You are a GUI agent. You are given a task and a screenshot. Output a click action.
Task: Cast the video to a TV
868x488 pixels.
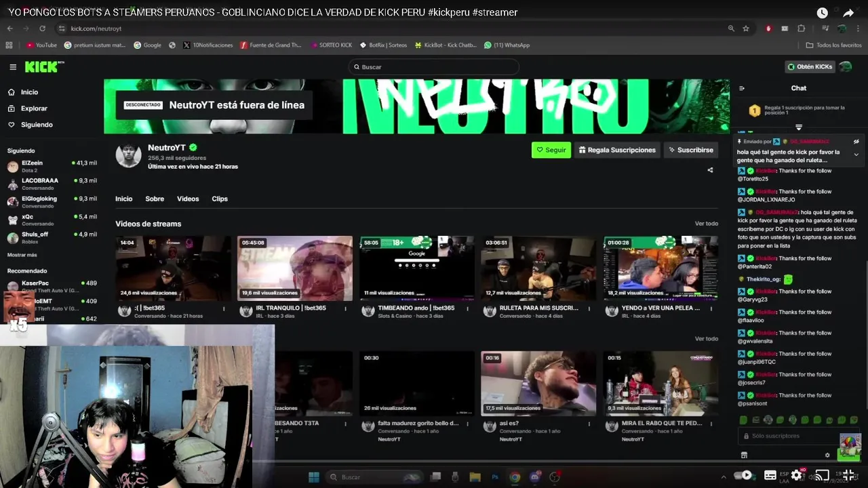(822, 475)
